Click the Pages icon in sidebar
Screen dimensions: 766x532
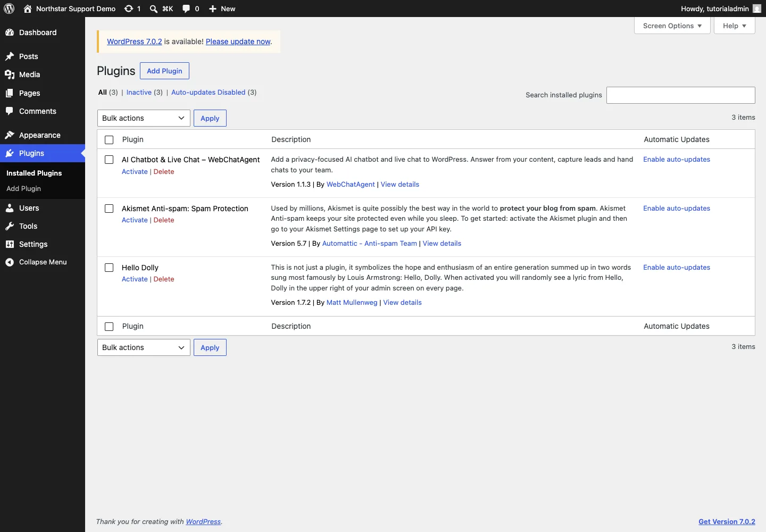(x=10, y=93)
